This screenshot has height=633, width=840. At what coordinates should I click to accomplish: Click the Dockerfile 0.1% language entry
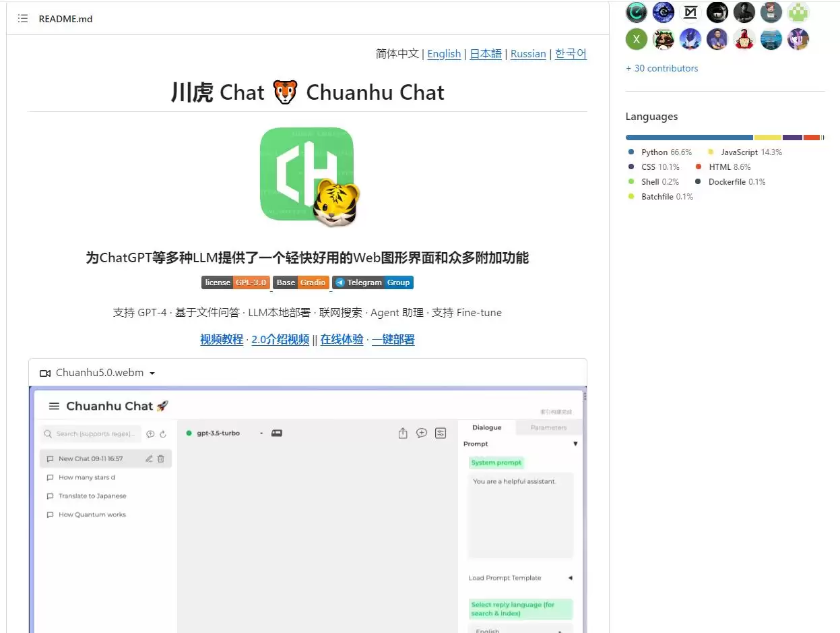pos(730,182)
